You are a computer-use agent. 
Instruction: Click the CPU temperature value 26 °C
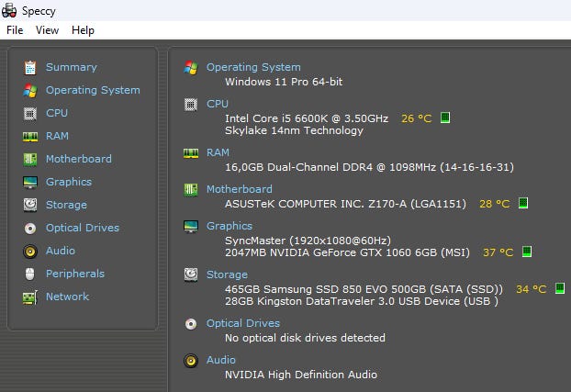(x=416, y=118)
